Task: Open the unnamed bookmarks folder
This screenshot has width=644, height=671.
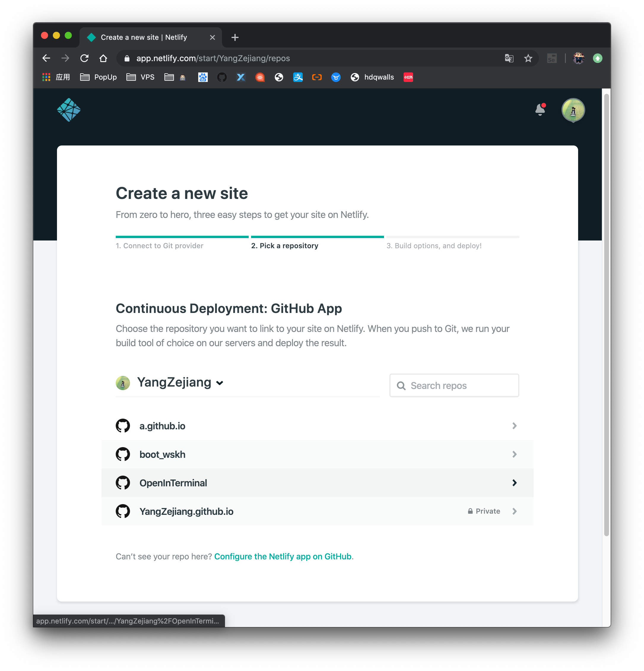Action: [x=175, y=77]
